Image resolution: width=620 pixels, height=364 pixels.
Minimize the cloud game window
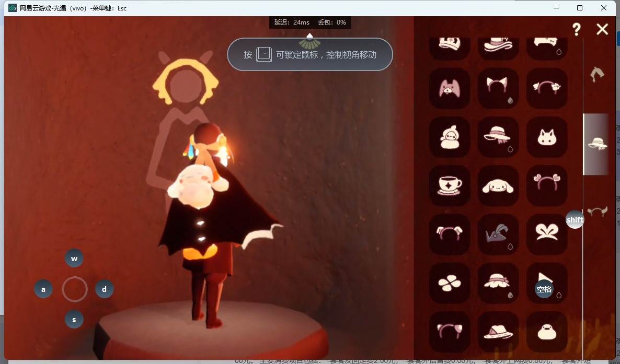556,8
